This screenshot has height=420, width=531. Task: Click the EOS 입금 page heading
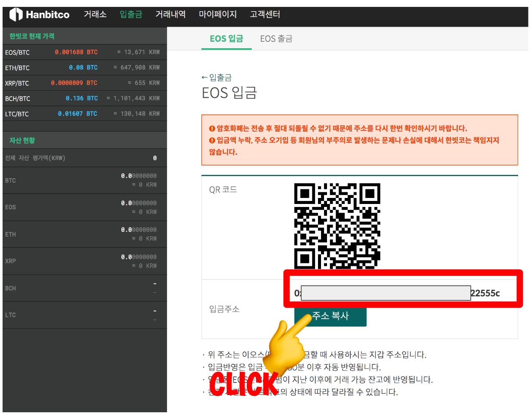click(229, 93)
